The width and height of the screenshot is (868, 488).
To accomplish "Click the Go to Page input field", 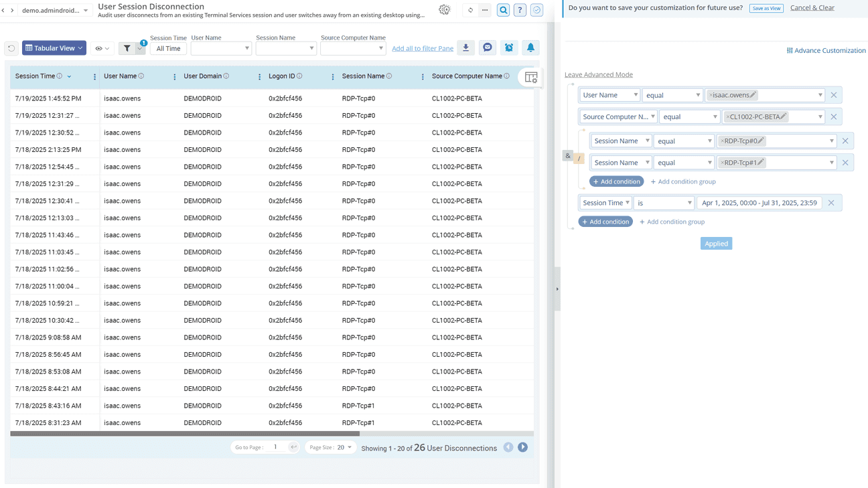I will click(276, 447).
